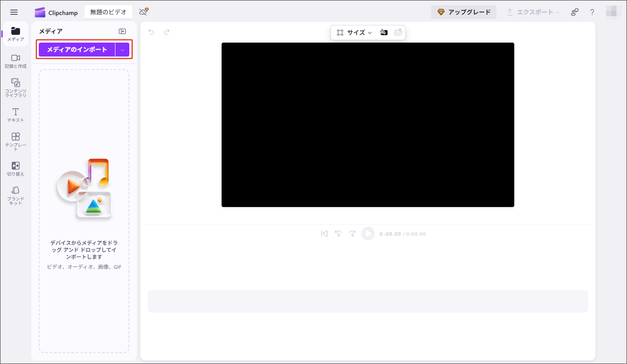
Task: Open the background color fill tool
Action: tap(384, 32)
